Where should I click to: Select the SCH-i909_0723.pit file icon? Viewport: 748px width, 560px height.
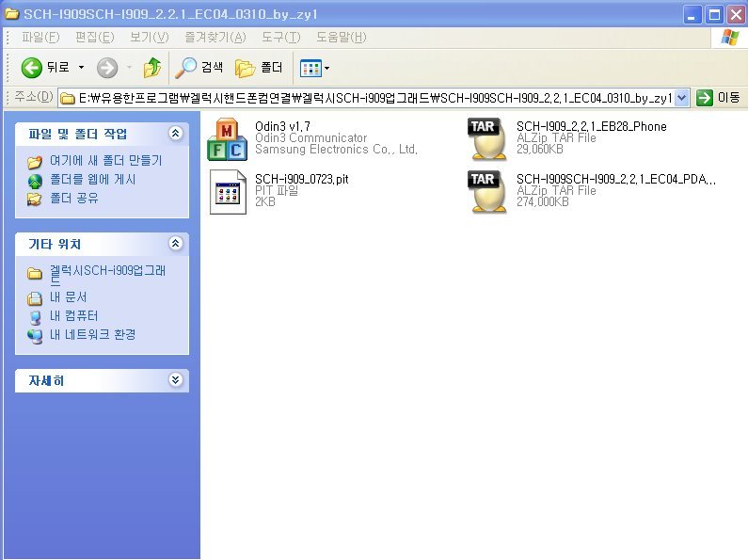pos(228,192)
